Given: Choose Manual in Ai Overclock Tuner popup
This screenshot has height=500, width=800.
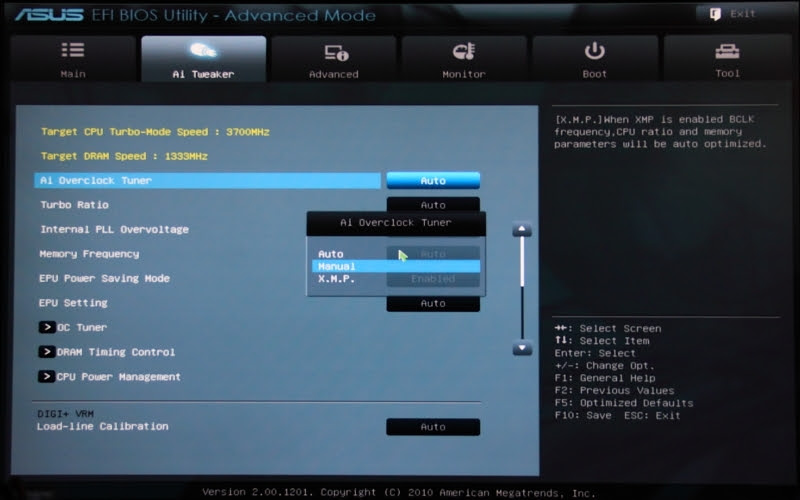Looking at the screenshot, I should tap(395, 266).
